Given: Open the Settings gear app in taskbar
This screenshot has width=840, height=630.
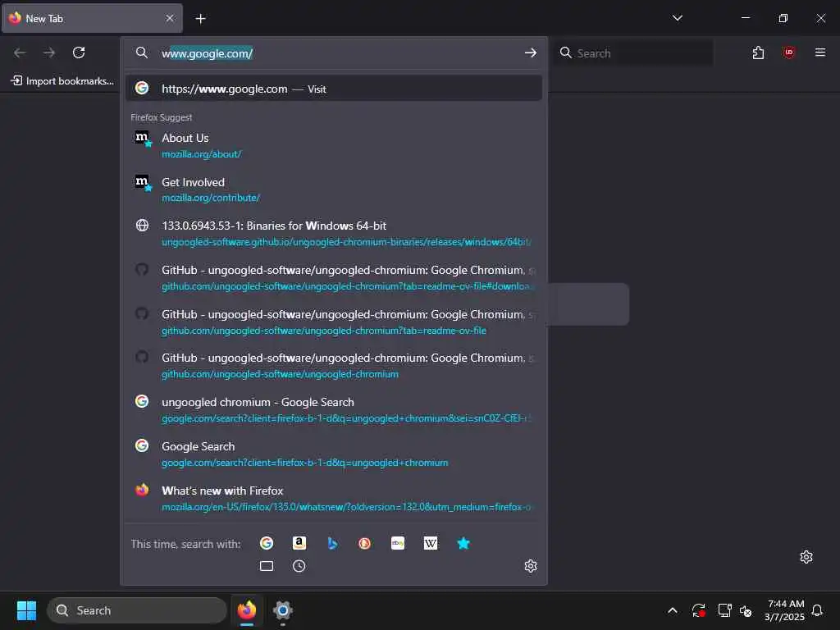Looking at the screenshot, I should 283,610.
